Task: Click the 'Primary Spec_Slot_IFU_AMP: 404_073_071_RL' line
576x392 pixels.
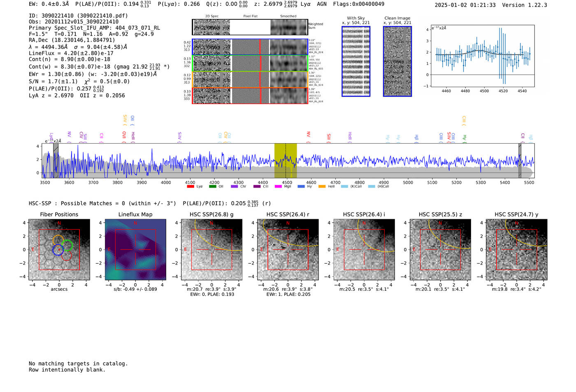Action: coord(95,28)
